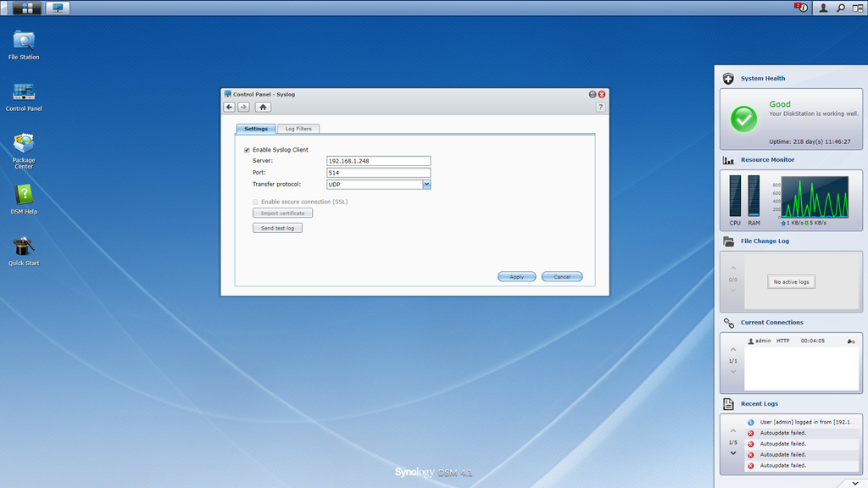868x488 pixels.
Task: Launch Control Panel from the desktop
Action: coord(23,93)
